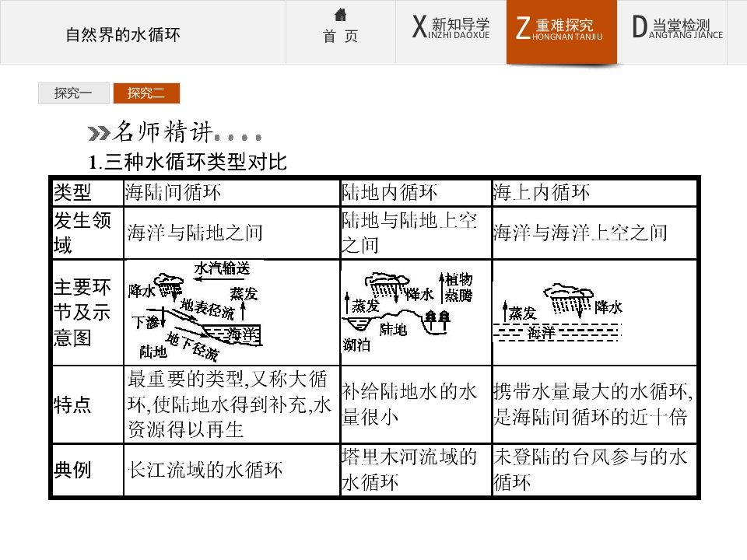This screenshot has height=560, width=747.
Task: Click the 三种水循环类型对比 heading
Action: tap(188, 163)
